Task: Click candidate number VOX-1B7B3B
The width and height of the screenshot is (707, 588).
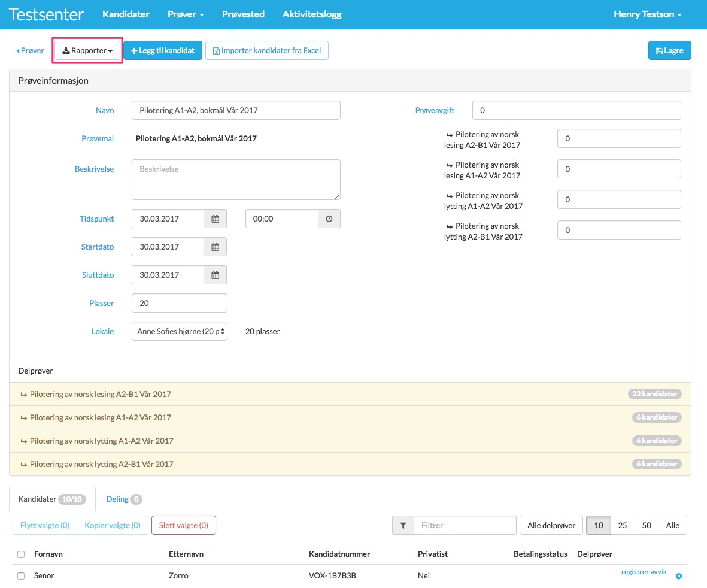Action: [x=332, y=576]
